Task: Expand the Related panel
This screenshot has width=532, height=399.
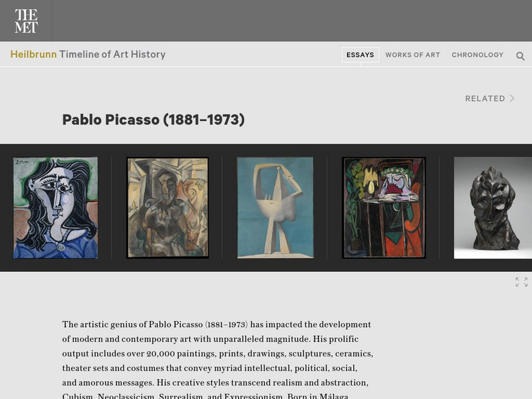Action: coord(489,98)
